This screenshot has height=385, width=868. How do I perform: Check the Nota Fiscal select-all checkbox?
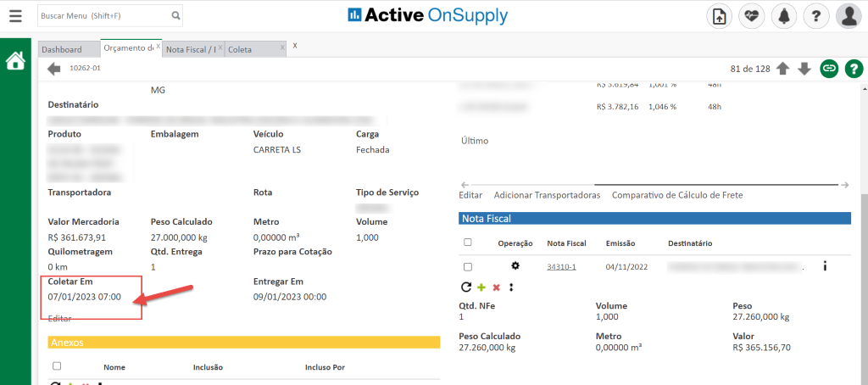(x=467, y=242)
